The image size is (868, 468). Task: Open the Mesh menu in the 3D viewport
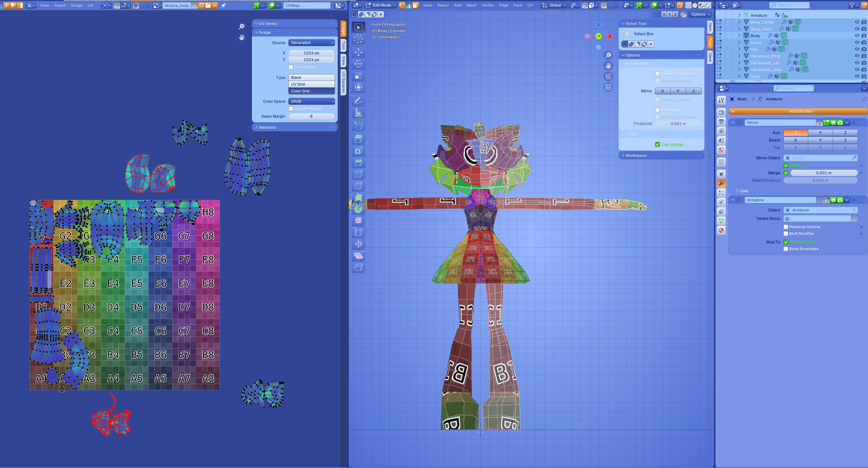tap(471, 5)
